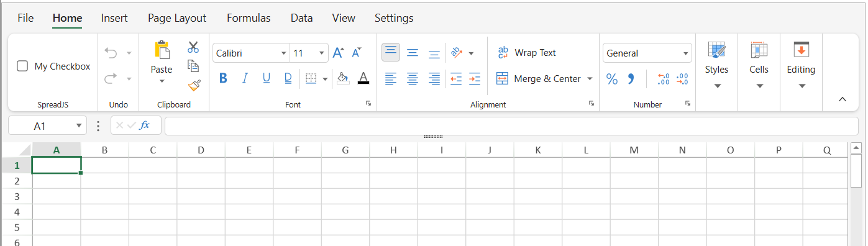
Task: Tick the My Checkbox checkbox
Action: pyautogui.click(x=22, y=66)
